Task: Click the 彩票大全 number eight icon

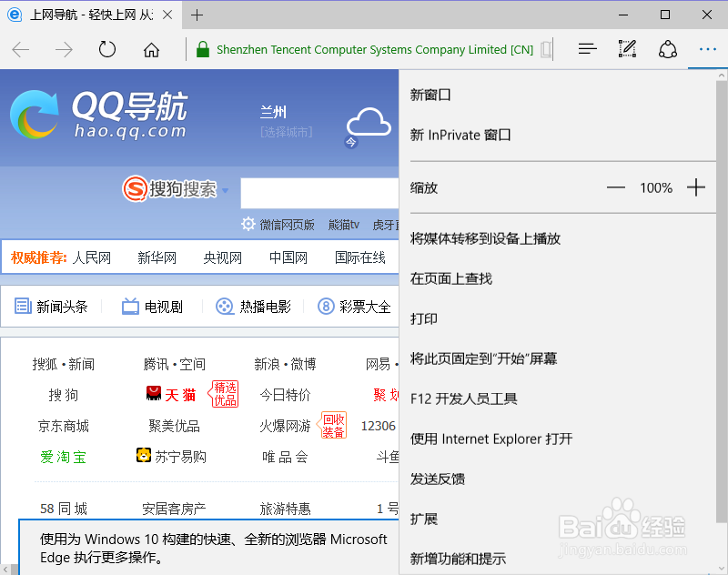Action: (x=326, y=307)
